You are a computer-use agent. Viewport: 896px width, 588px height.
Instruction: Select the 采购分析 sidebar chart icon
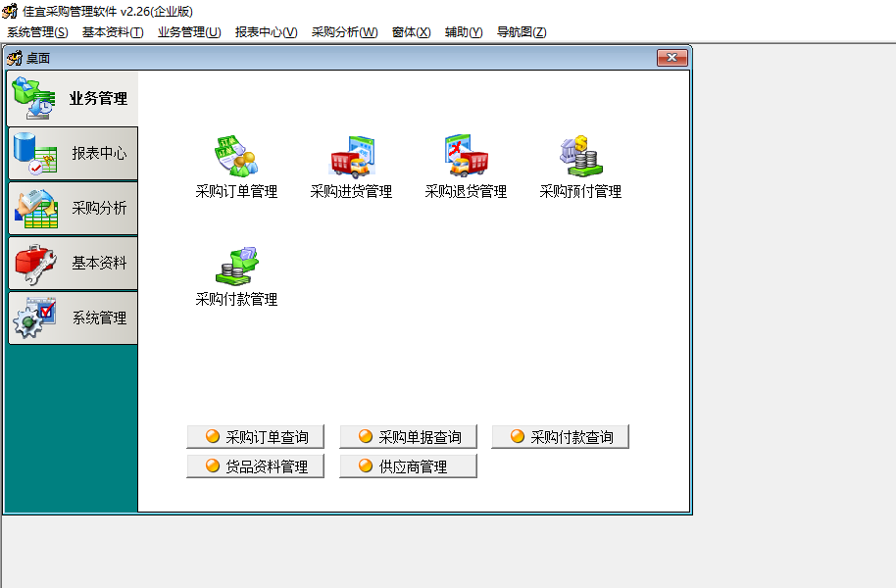pyautogui.click(x=36, y=208)
